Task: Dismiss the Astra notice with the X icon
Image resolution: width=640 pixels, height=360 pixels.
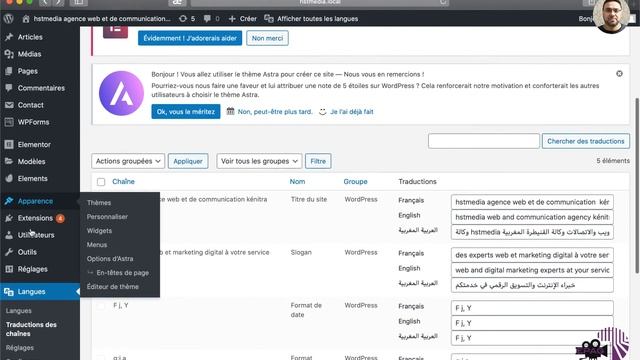Action: pos(619,74)
